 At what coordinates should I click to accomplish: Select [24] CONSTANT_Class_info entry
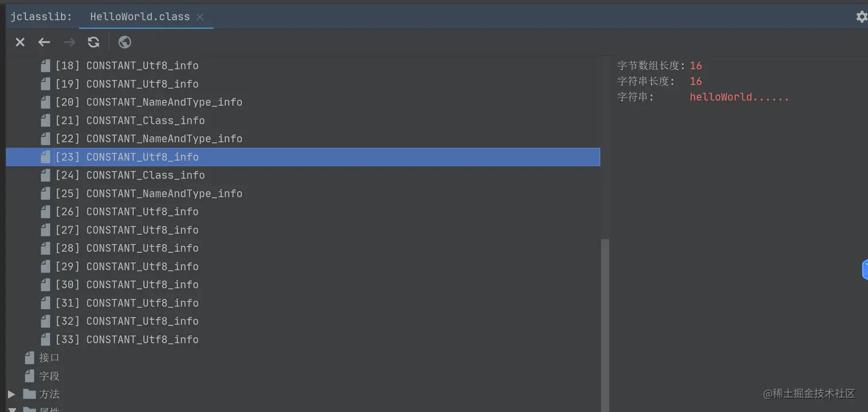pyautogui.click(x=145, y=175)
